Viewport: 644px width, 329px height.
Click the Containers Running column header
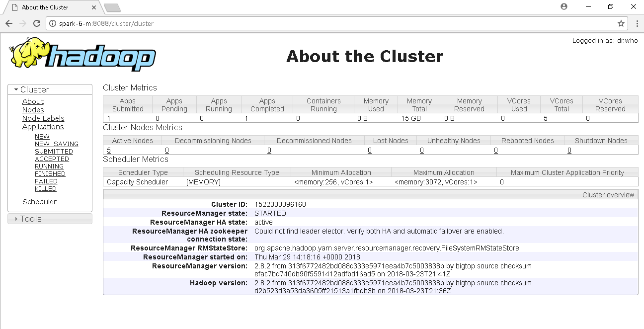(323, 105)
